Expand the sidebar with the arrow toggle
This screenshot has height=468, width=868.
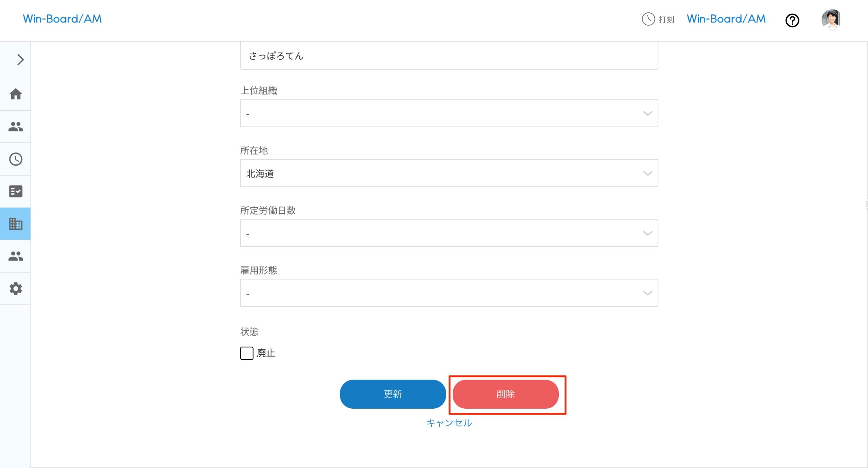click(x=20, y=60)
